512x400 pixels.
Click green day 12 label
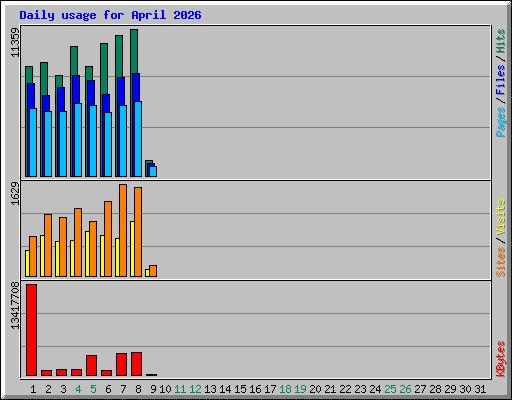[x=195, y=389]
